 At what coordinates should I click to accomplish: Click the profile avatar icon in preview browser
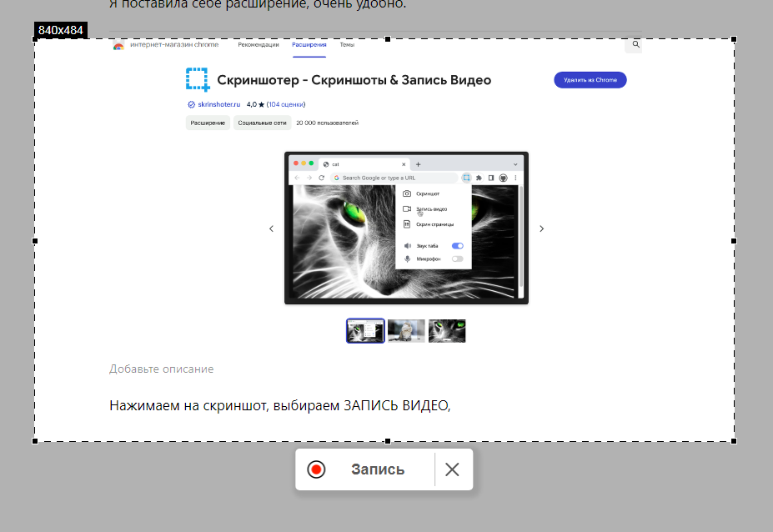pos(504,178)
